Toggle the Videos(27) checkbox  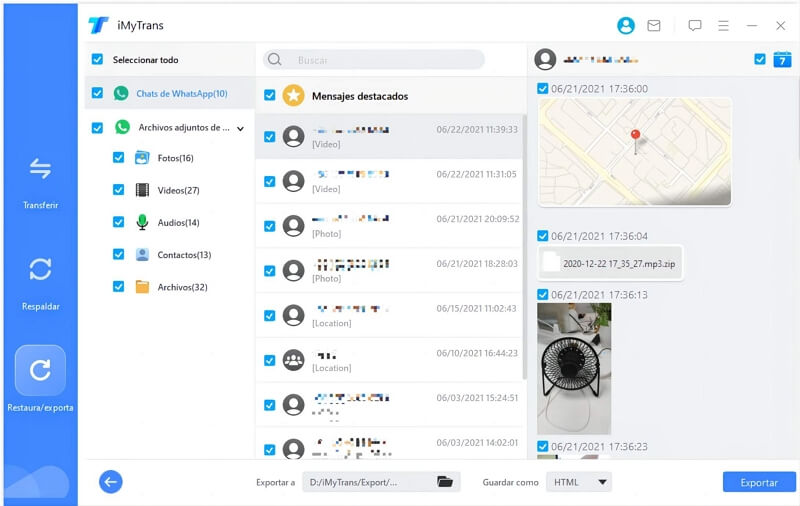pos(118,190)
